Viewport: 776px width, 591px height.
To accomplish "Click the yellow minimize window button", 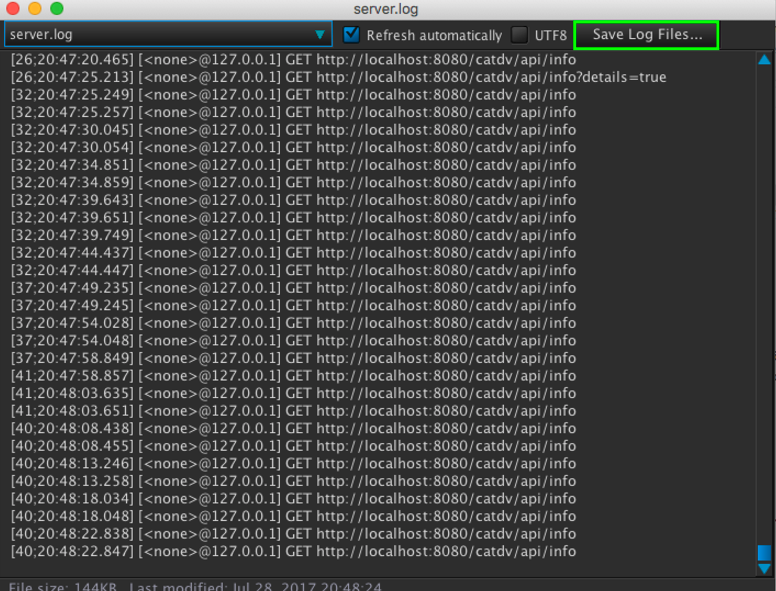I will [35, 8].
